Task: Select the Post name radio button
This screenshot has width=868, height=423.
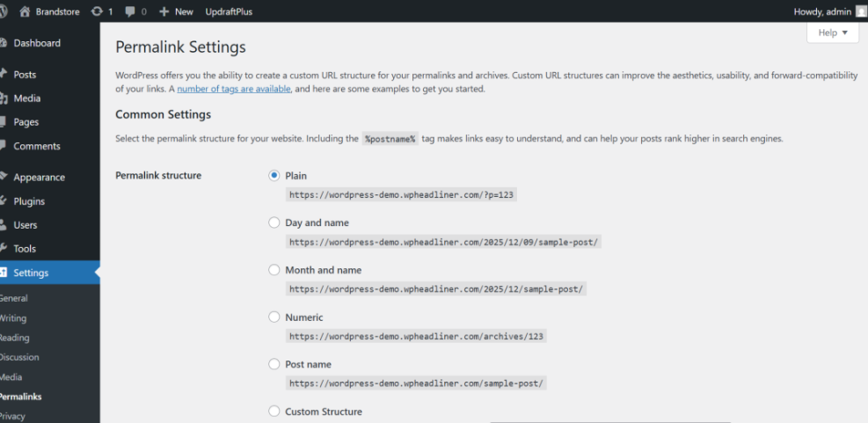Action: click(274, 364)
